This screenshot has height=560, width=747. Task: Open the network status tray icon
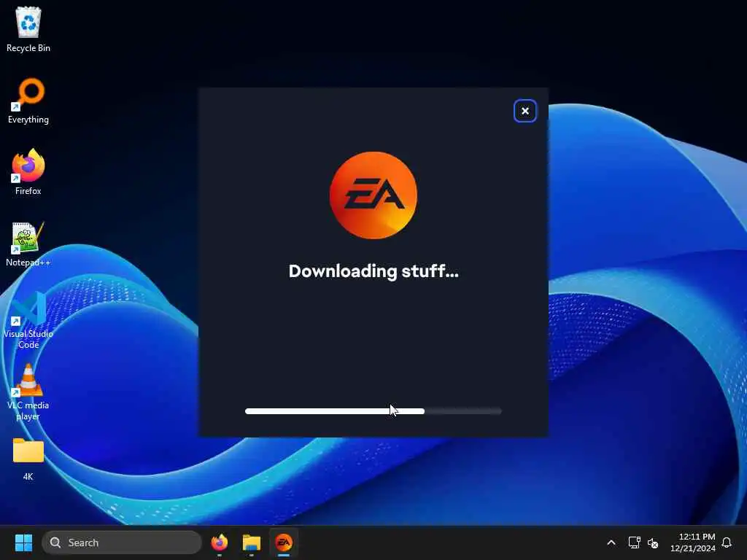point(634,542)
